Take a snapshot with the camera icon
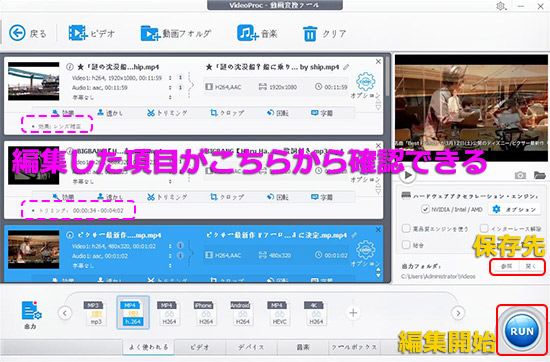This screenshot has height=362, width=550. 520,175
